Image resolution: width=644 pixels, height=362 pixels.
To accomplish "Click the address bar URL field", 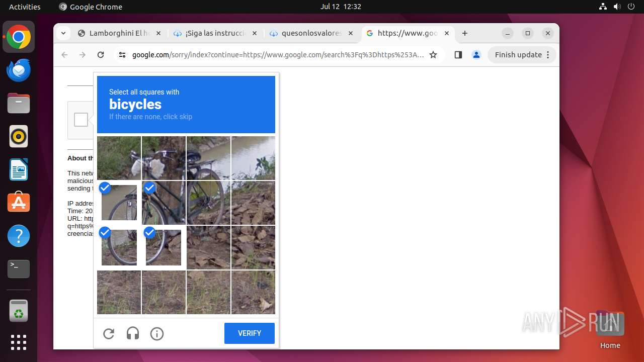I will pos(278,55).
